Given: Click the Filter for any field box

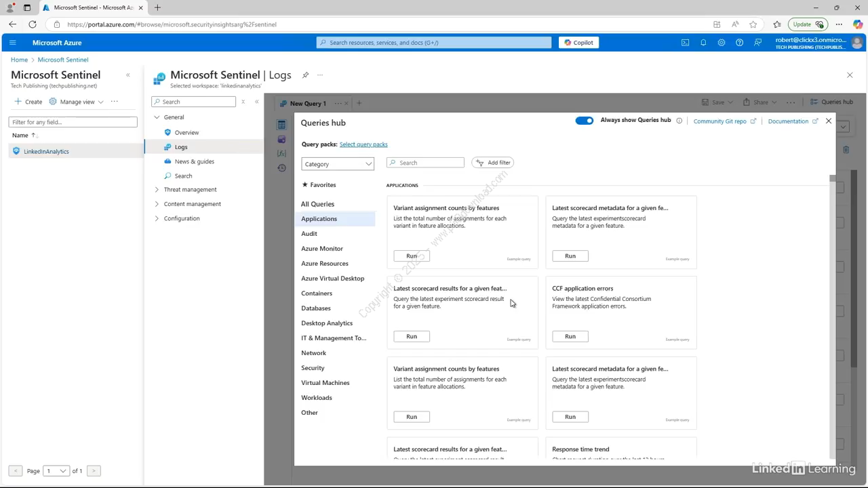Looking at the screenshot, I should tap(73, 122).
